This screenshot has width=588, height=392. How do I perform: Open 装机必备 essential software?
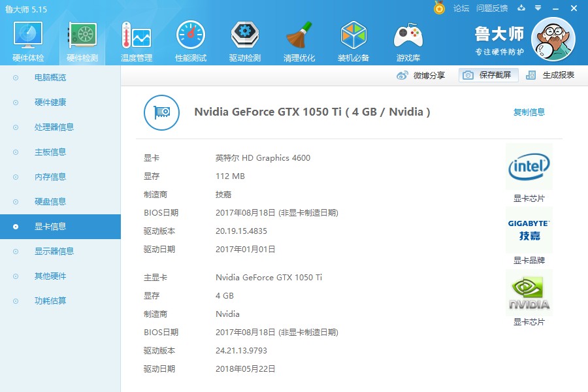tap(353, 39)
